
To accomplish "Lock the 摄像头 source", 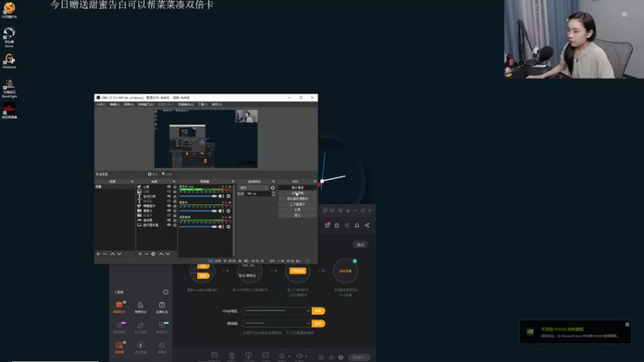I will (175, 211).
